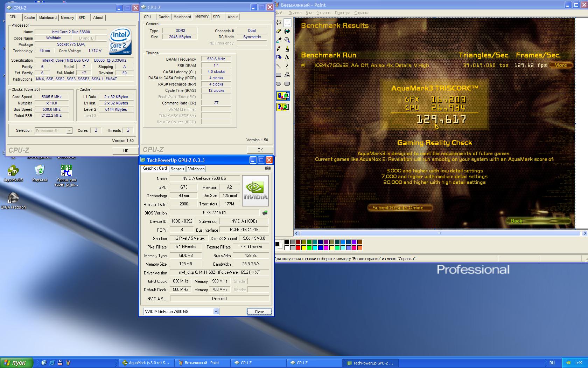Pick the red color swatch in palette

coord(298,248)
